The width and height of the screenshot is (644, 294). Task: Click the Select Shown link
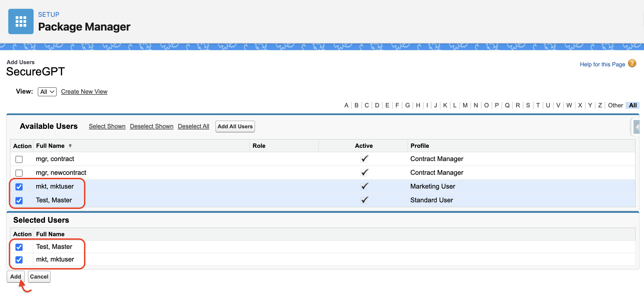point(107,126)
